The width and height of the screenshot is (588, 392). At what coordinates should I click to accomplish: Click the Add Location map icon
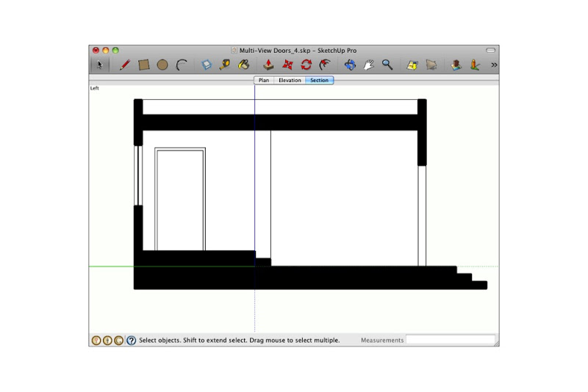pos(412,65)
